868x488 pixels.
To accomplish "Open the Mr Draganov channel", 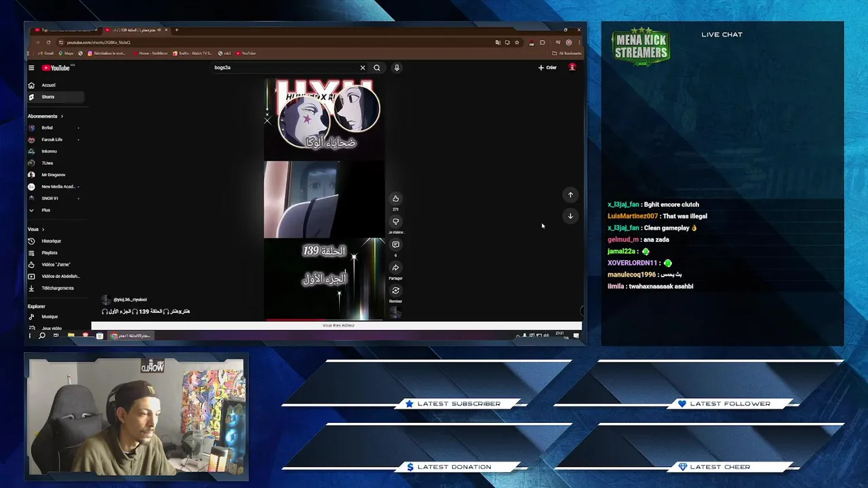I will [x=54, y=175].
